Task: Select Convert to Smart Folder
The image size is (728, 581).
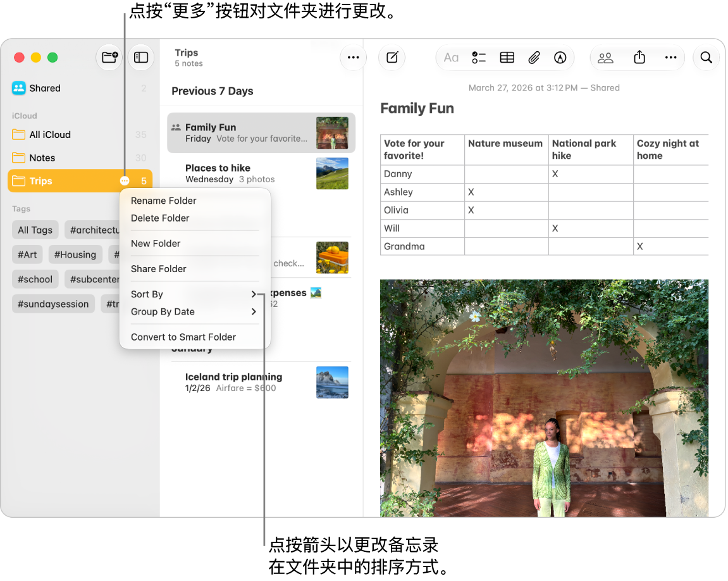Action: (183, 337)
